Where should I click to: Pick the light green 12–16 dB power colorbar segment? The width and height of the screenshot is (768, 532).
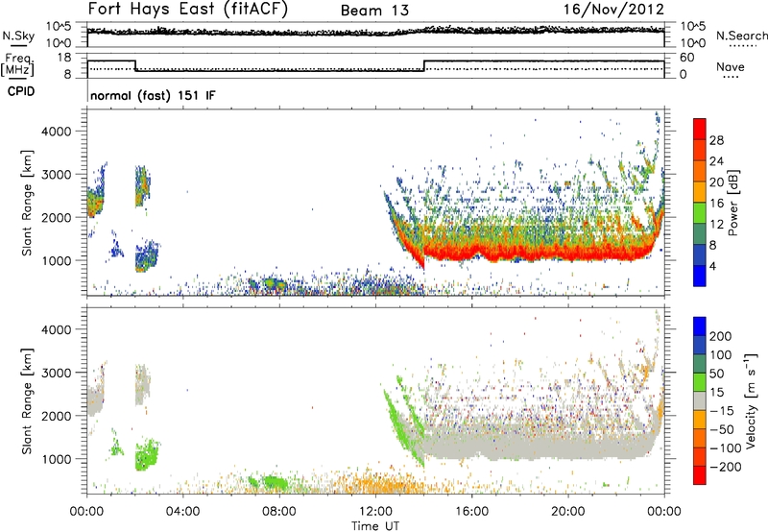[700, 213]
